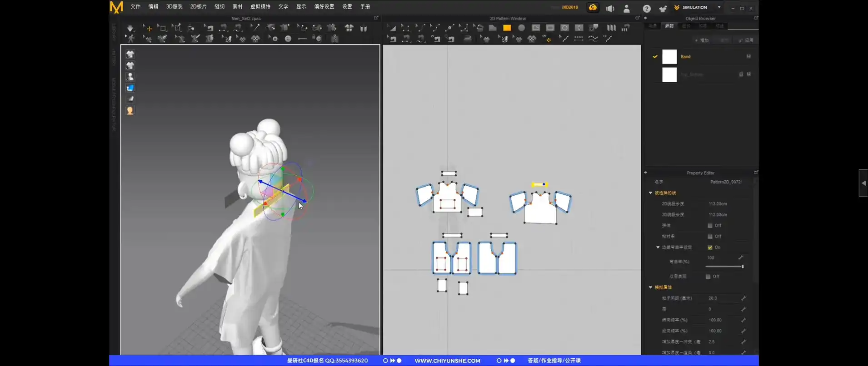Open the SIMULATION mode dropdown

pyautogui.click(x=719, y=8)
